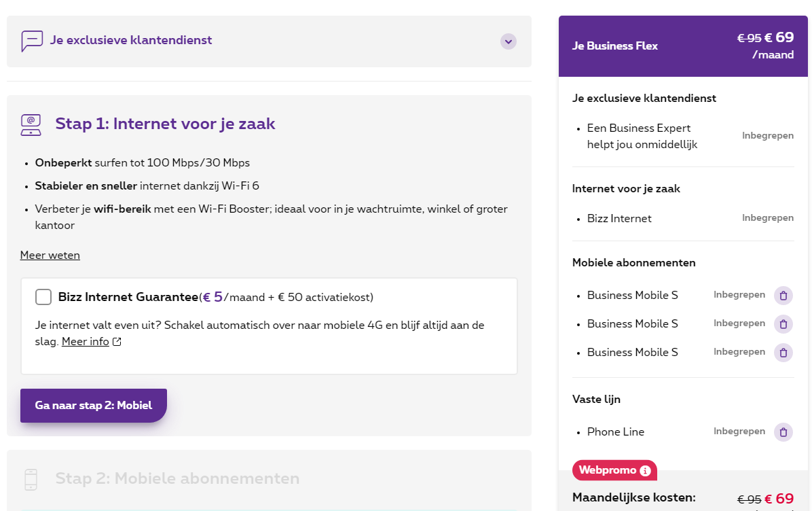Delete the first Business Mobile S subscription

(x=783, y=296)
